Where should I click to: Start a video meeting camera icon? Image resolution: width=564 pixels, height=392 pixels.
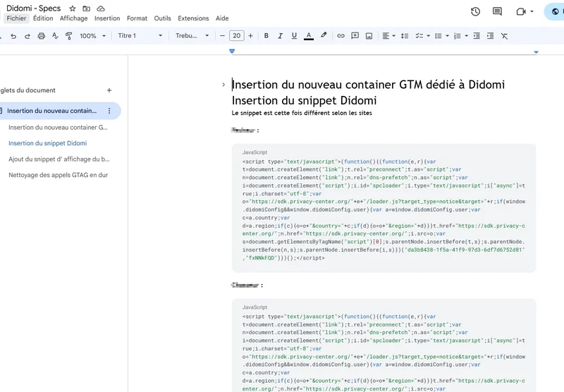[521, 11]
